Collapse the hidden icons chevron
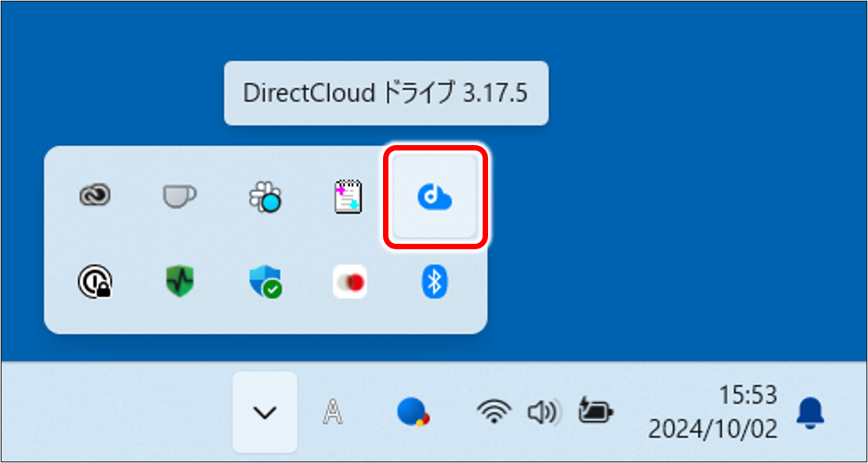 point(265,413)
